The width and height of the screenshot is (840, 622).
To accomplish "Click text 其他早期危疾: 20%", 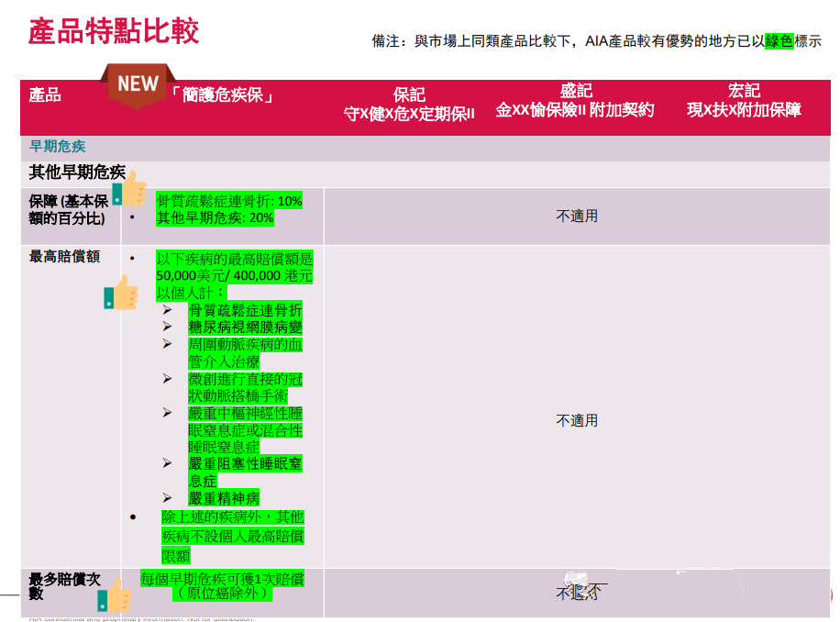I will pos(215,217).
